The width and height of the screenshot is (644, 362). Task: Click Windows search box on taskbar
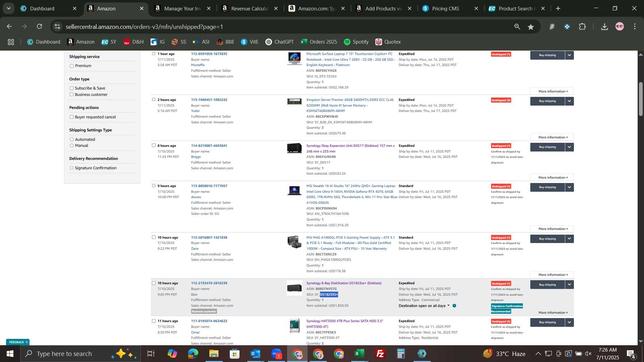[x=80, y=354]
